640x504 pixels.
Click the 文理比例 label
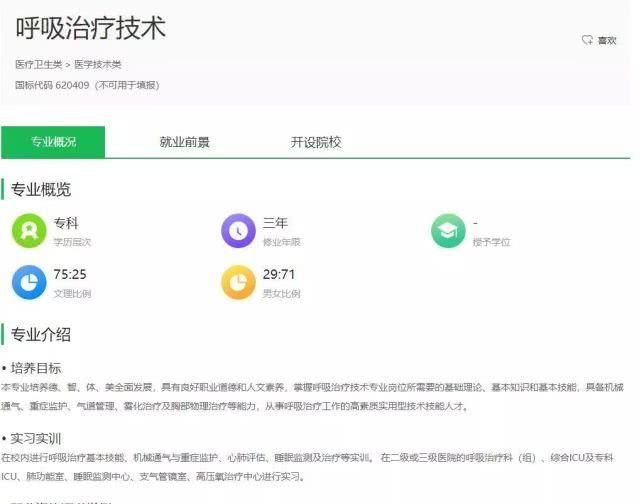pyautogui.click(x=72, y=293)
